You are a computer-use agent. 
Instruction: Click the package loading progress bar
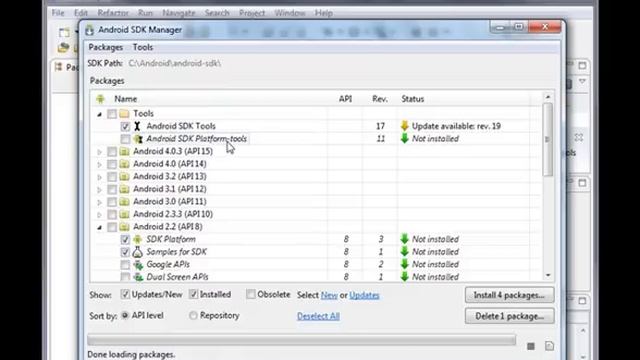click(302, 340)
